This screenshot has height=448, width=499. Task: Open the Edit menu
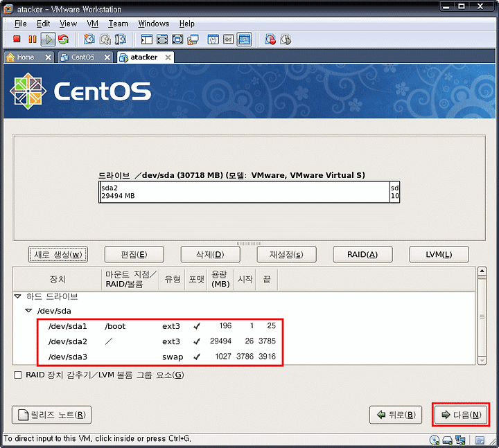click(x=43, y=24)
